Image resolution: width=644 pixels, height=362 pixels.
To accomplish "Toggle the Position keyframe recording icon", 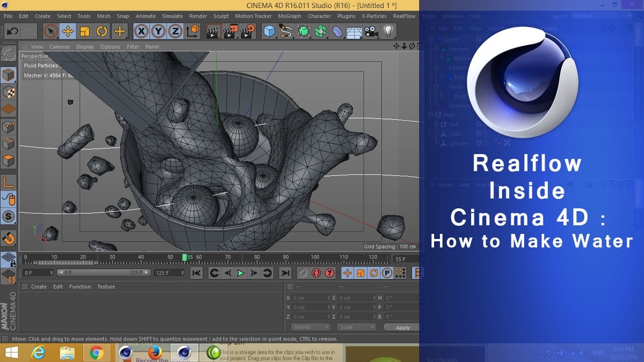I will (347, 273).
